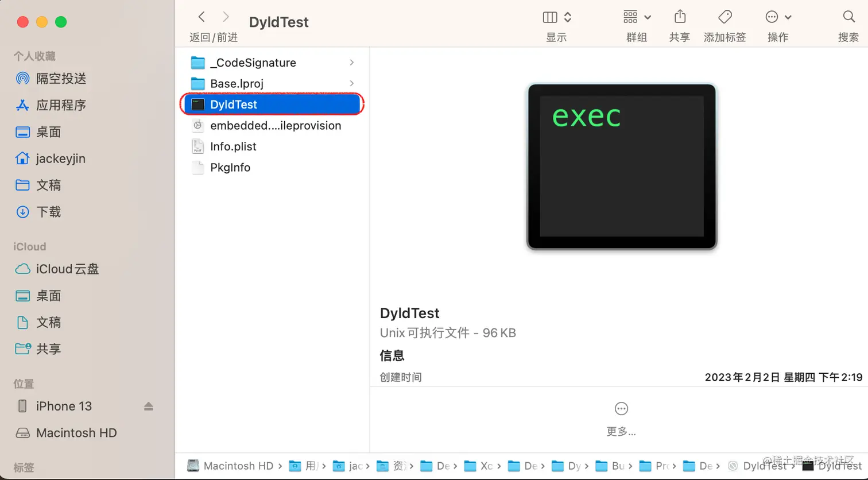The image size is (868, 480).
Task: Open 应用程序 in the sidebar
Action: click(x=51, y=105)
